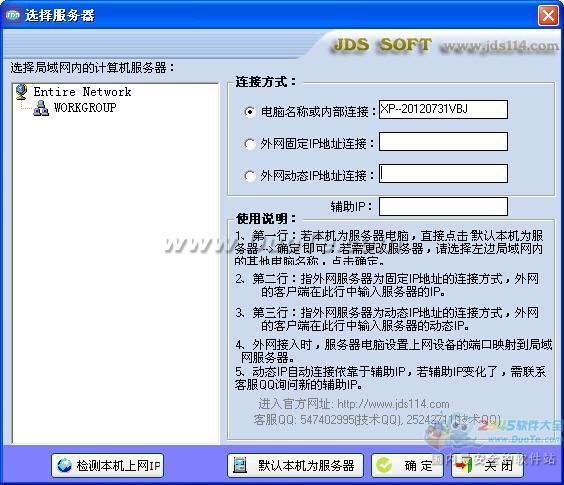Click the Entire Network globe icon
Viewport: 564px width, 485px height.
(x=22, y=92)
